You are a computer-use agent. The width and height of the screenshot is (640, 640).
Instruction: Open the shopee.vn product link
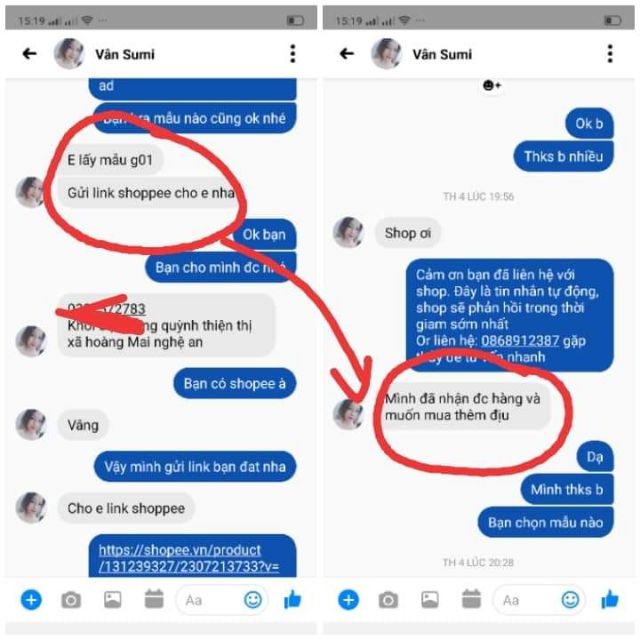click(189, 558)
